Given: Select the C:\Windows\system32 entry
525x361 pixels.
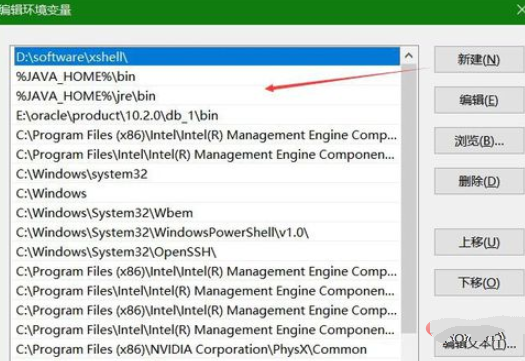Looking at the screenshot, I should [x=207, y=174].
